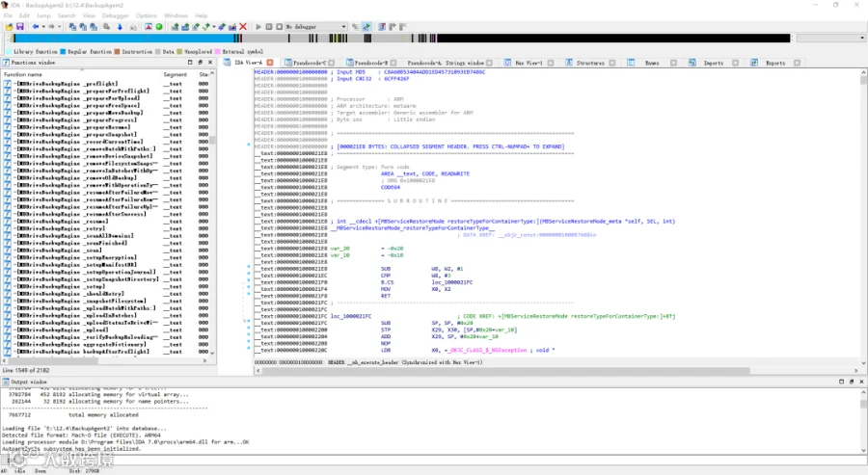Close the Hex View-1 tab
This screenshot has height=475, width=868.
551,63
